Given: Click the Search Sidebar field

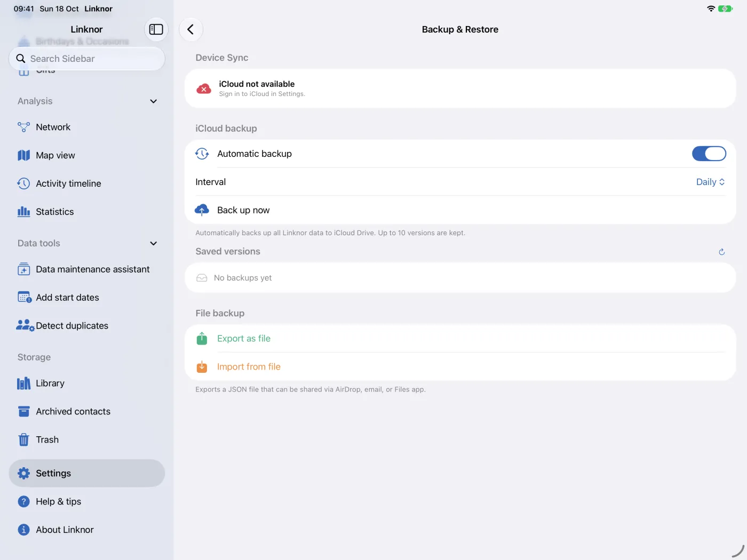Looking at the screenshot, I should pos(87,59).
